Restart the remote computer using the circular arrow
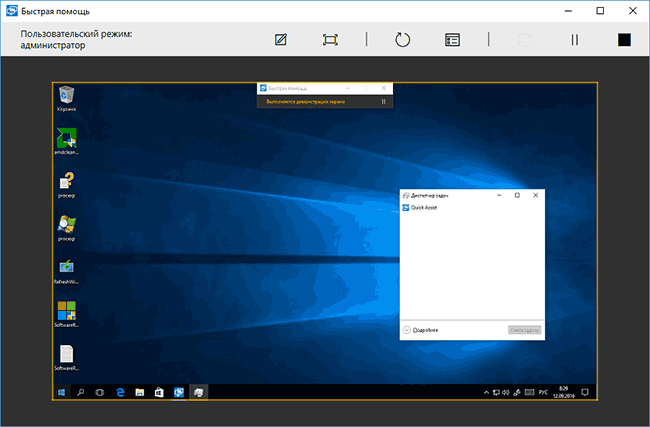Viewport: 650px width, 427px height. click(403, 40)
